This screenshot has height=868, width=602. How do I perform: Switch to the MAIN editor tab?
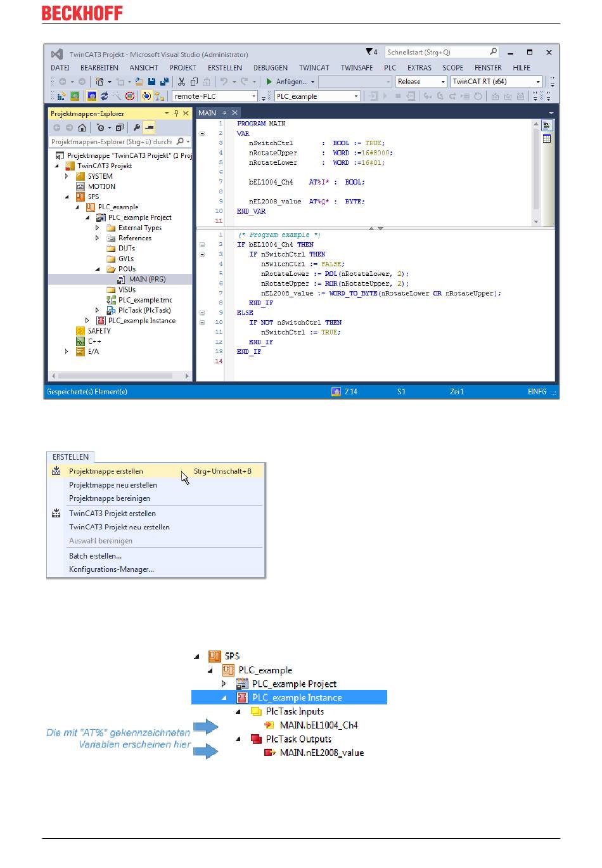(x=207, y=113)
